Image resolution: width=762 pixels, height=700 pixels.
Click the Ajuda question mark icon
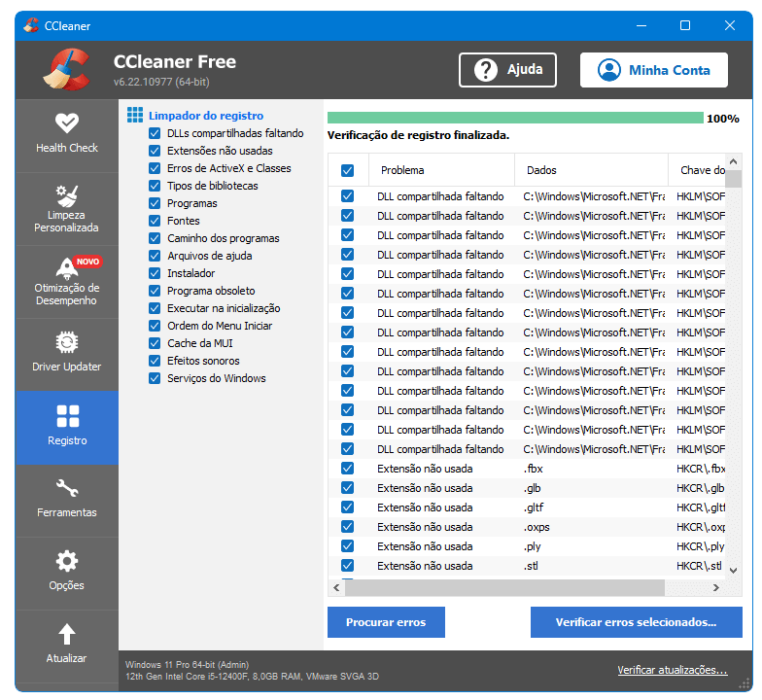click(x=486, y=70)
